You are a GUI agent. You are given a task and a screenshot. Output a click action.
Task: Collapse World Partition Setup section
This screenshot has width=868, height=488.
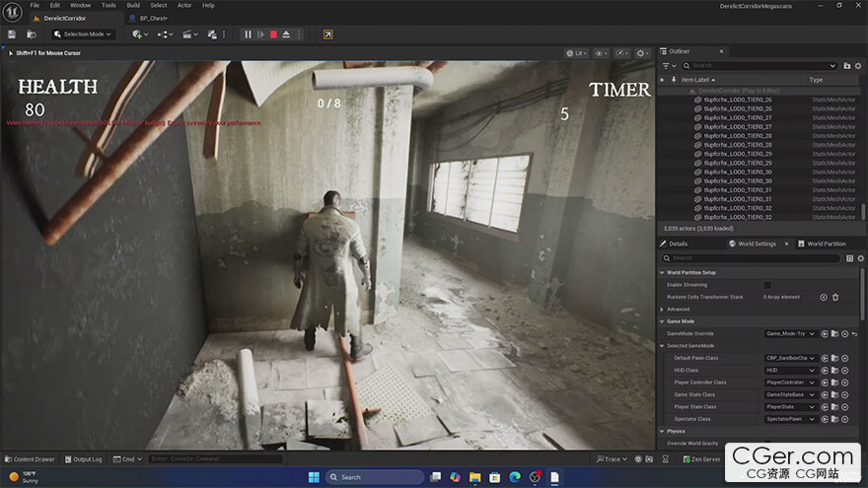(x=662, y=273)
